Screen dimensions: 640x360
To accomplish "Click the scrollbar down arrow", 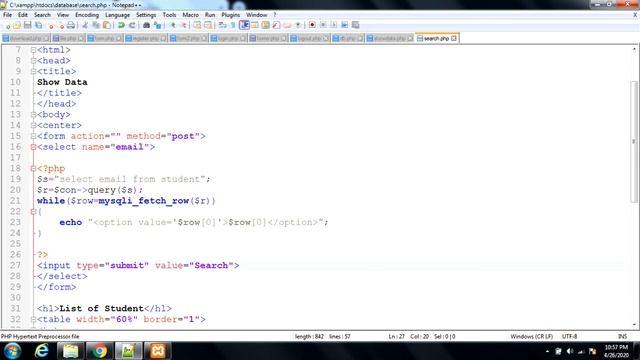I will click(634, 325).
